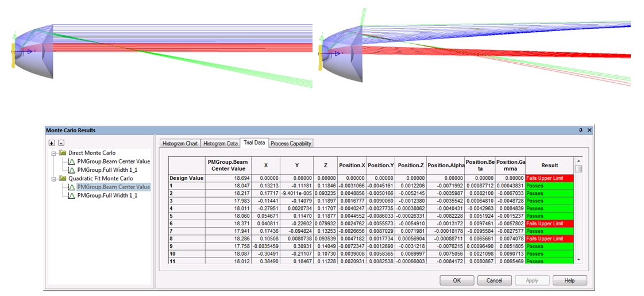Switch to the Histogram Chart tab
Screen dimensions: 644x296
pyautogui.click(x=180, y=143)
